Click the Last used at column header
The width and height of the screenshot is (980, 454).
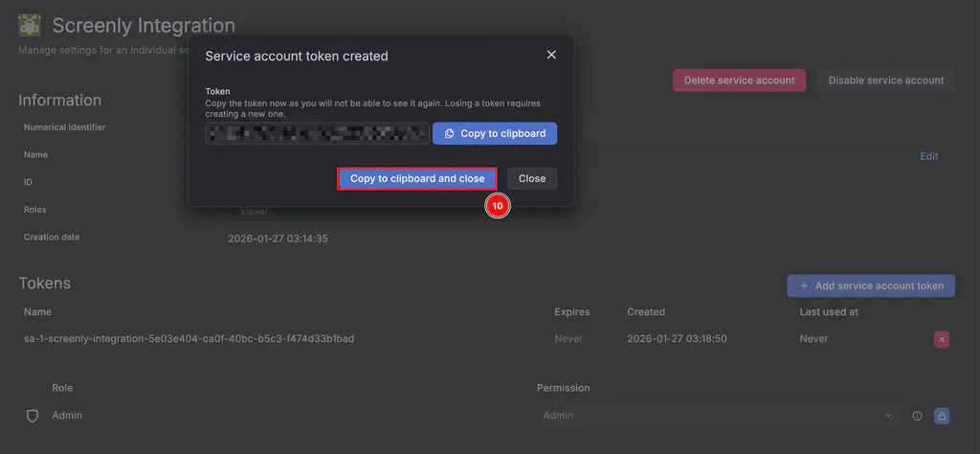829,311
